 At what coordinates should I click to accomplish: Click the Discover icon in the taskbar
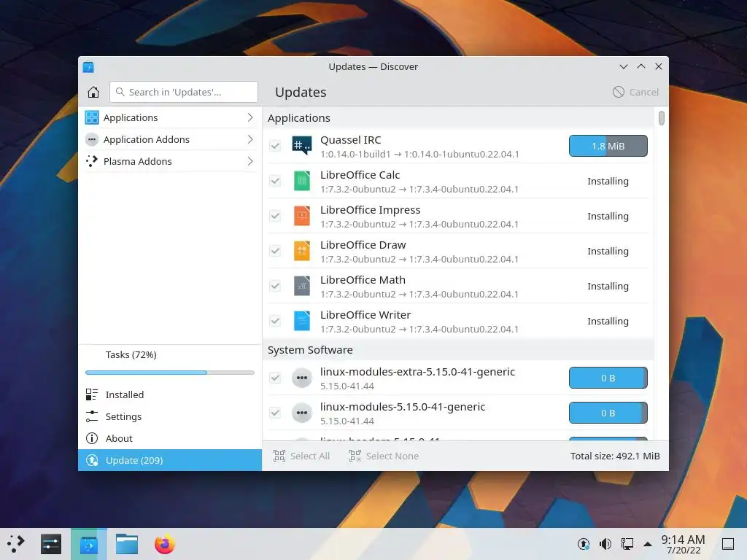(88, 544)
